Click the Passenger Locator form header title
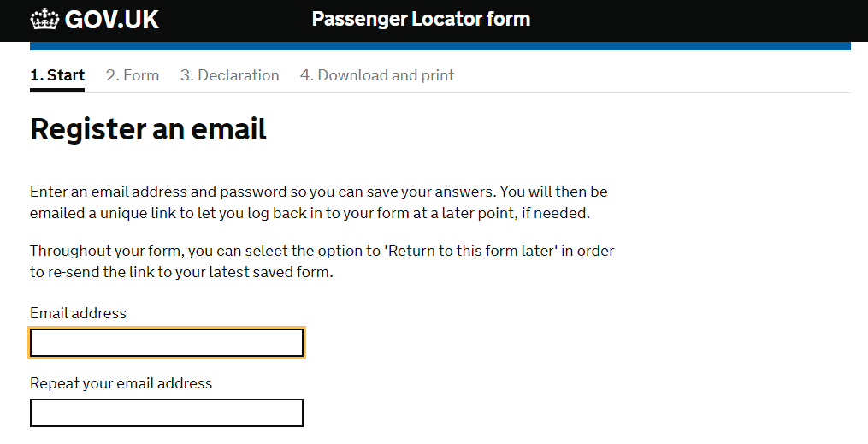Image resolution: width=868 pixels, height=444 pixels. point(421,19)
